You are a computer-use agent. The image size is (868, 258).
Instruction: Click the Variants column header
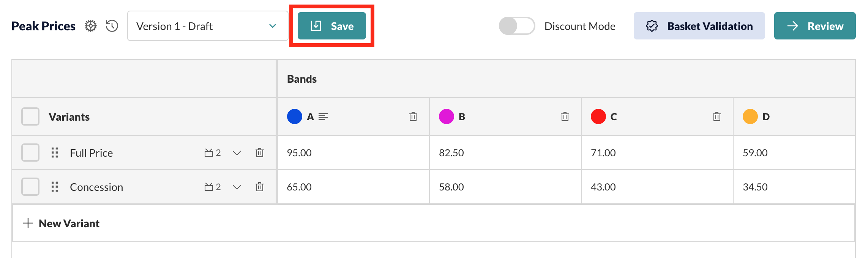pyautogui.click(x=69, y=116)
